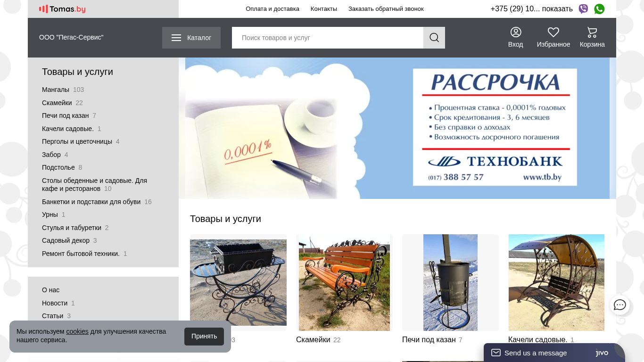Screen dimensions: 644x362
Task: Open the Tomas.by logo homepage
Action: 62,9
